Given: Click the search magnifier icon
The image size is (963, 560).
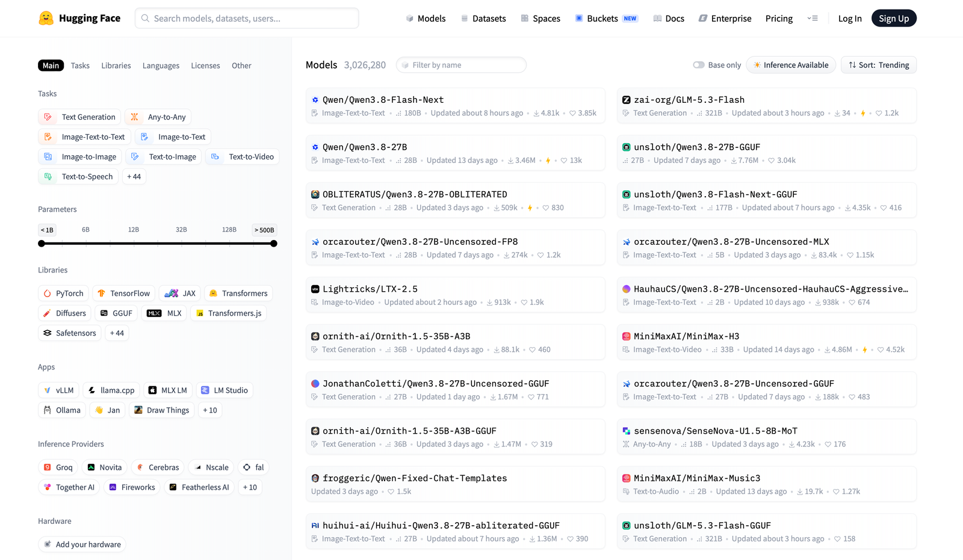Looking at the screenshot, I should click(145, 19).
